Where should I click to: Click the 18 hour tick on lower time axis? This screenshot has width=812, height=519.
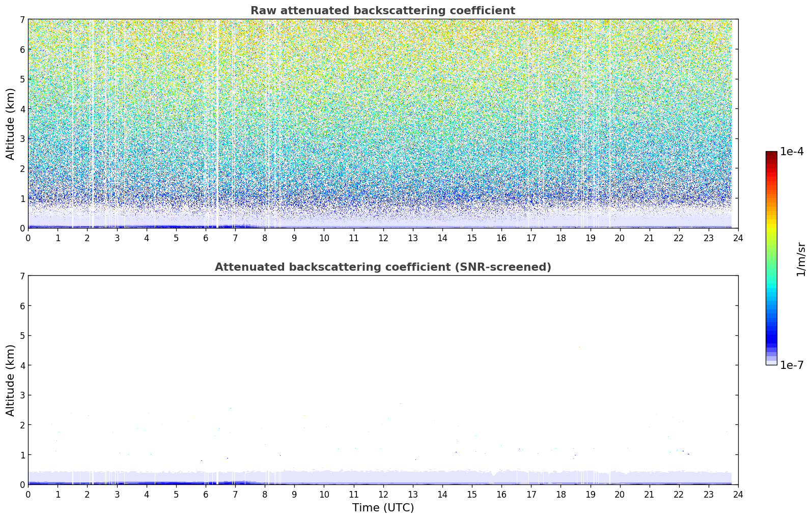point(561,494)
